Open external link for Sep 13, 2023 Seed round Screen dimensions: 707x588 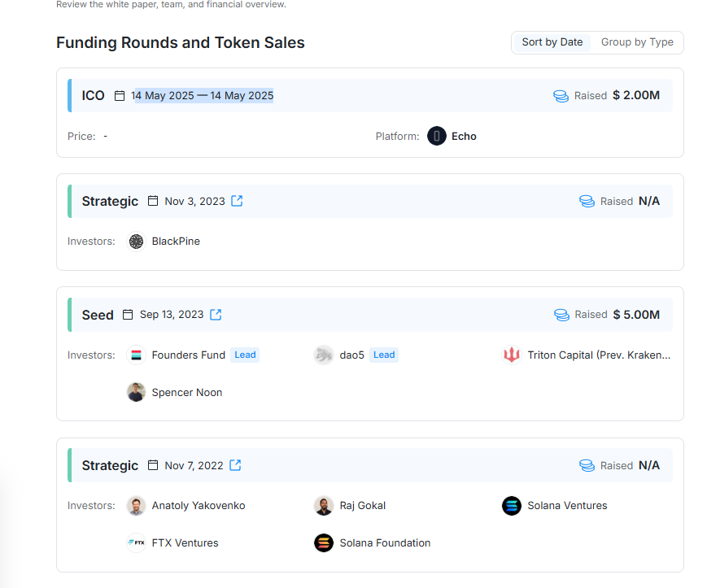[216, 315]
